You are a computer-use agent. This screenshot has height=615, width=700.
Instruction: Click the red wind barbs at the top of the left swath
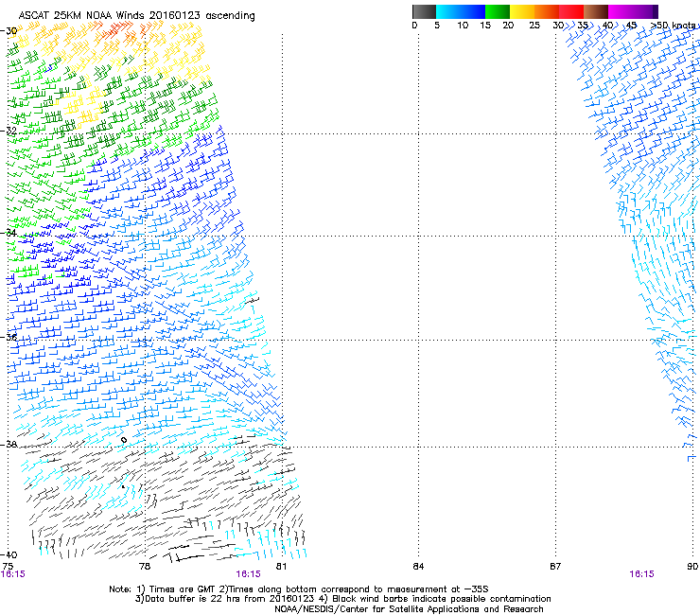(x=114, y=30)
